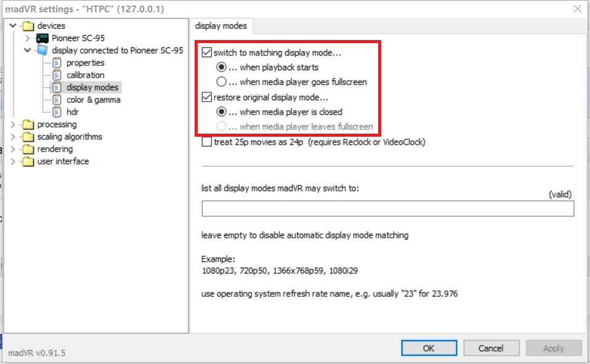The height and width of the screenshot is (364, 590).
Task: Select 'when media player is closed' option
Action: [221, 112]
